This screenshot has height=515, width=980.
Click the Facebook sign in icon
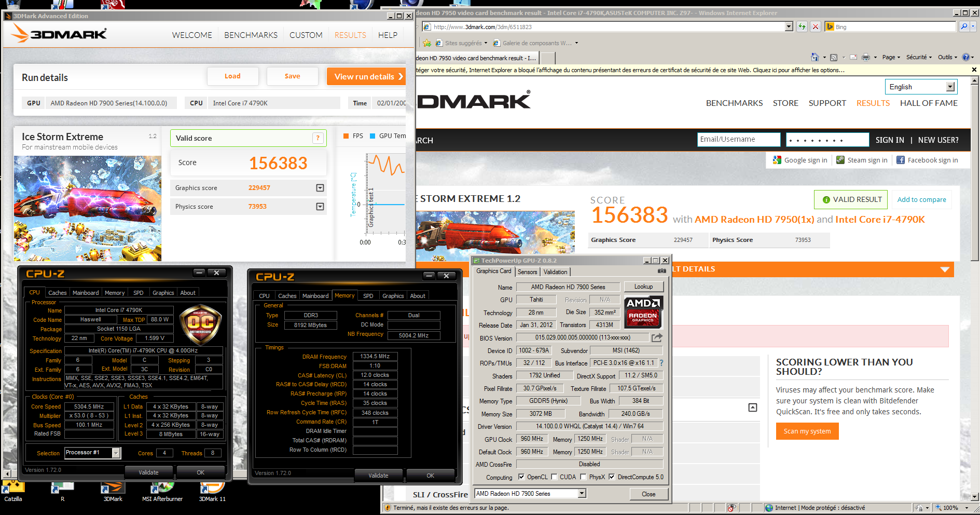(x=901, y=160)
